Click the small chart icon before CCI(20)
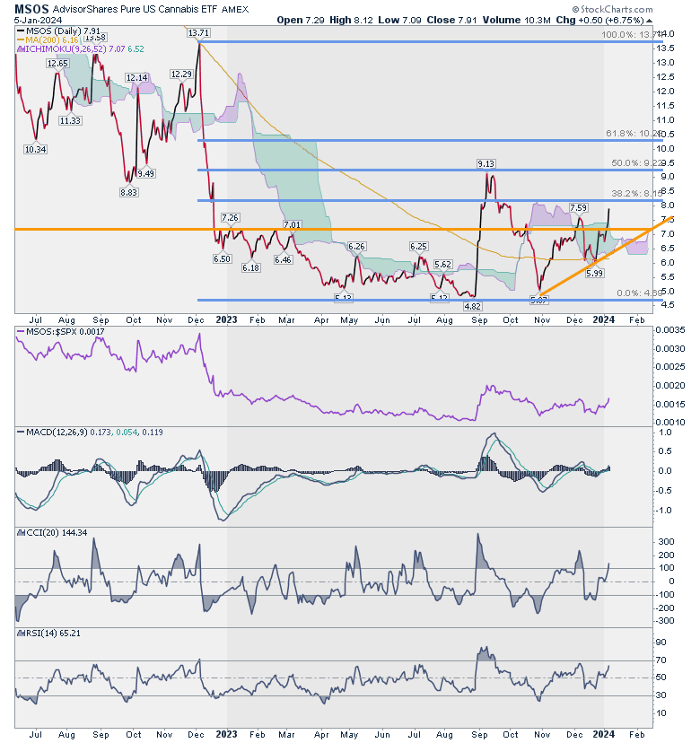Image resolution: width=700 pixels, height=743 pixels. click(x=20, y=533)
